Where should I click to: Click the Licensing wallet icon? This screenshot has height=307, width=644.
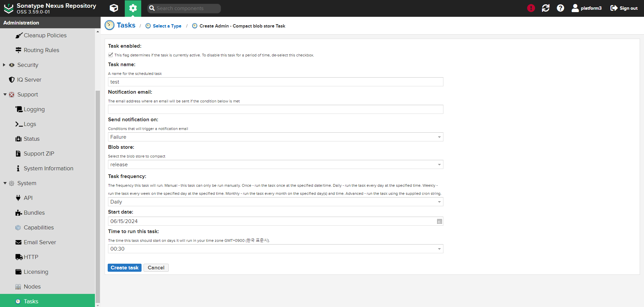pos(18,272)
